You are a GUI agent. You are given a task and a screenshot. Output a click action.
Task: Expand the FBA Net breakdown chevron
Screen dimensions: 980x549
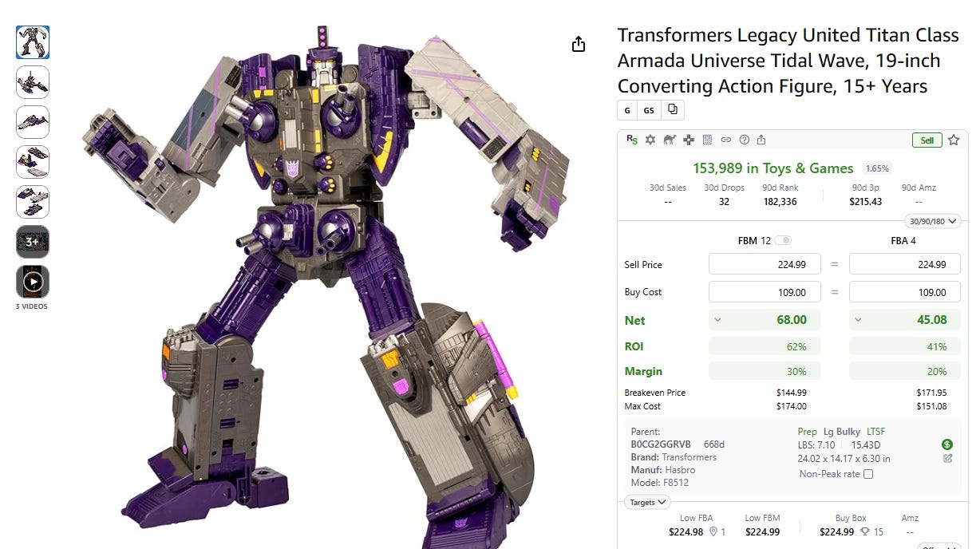coord(858,320)
